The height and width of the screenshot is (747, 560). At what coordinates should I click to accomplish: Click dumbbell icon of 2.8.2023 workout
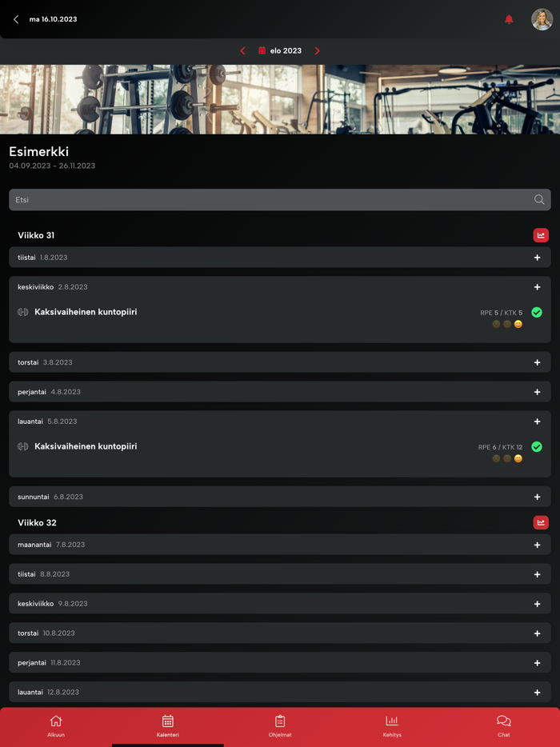click(23, 312)
